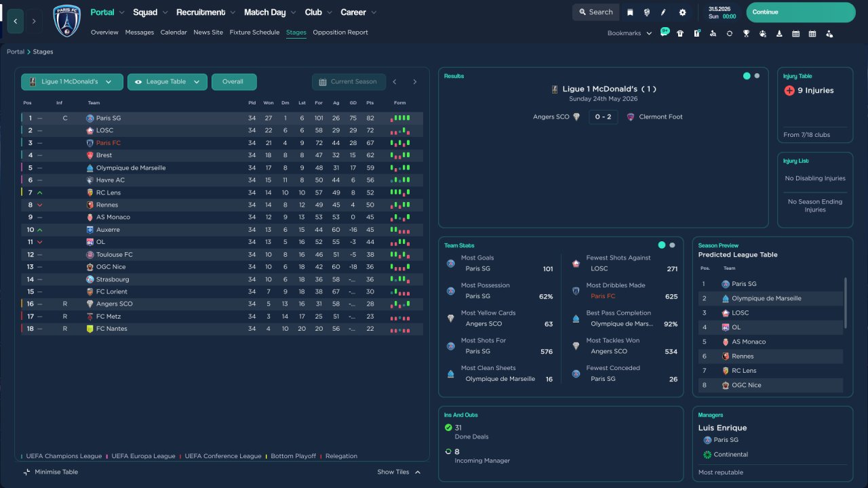The width and height of the screenshot is (868, 488).
Task: Click the Incoming Manager refresh icon
Action: pyautogui.click(x=448, y=451)
